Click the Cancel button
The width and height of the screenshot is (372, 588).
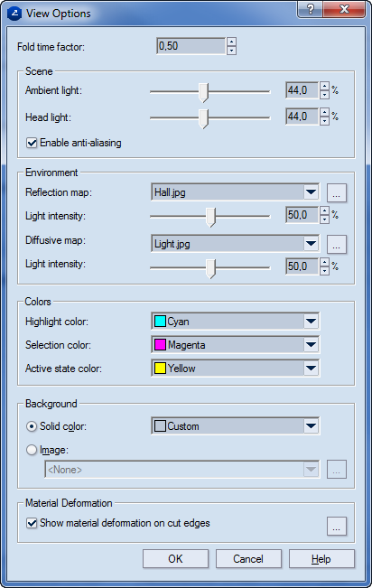point(248,559)
